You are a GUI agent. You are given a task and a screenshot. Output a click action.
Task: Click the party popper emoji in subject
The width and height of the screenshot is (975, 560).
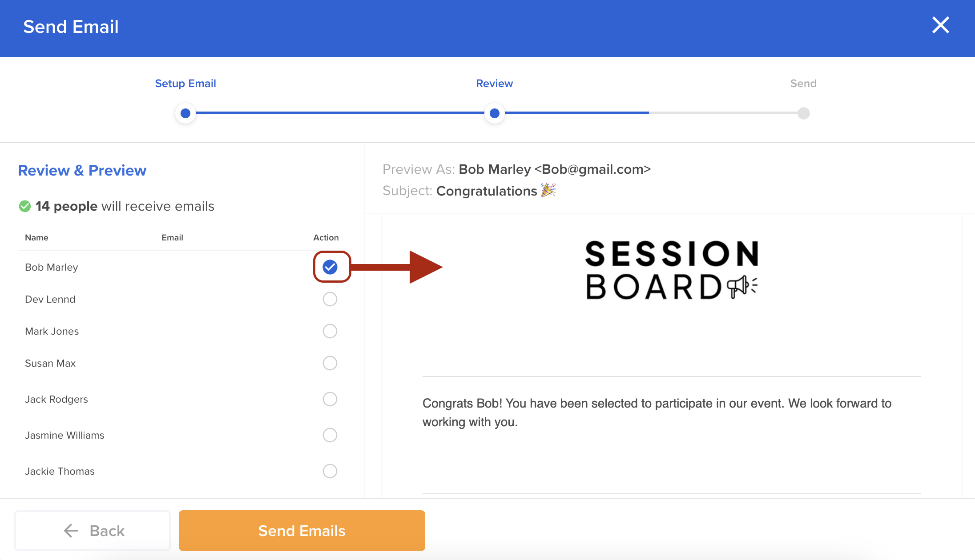coord(548,190)
